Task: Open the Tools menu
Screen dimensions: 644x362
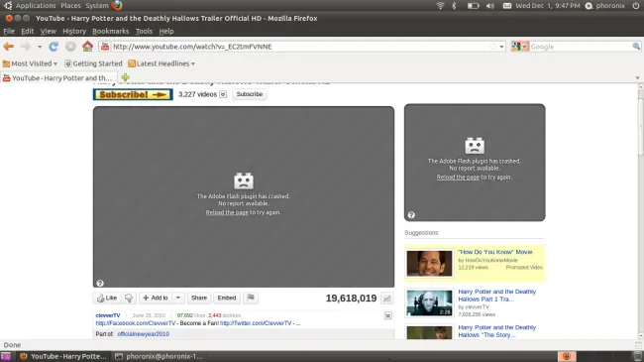Action: pyautogui.click(x=144, y=31)
